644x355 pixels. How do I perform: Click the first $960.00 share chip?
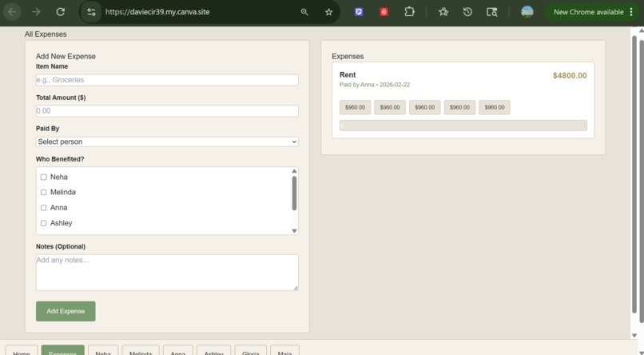coord(355,107)
